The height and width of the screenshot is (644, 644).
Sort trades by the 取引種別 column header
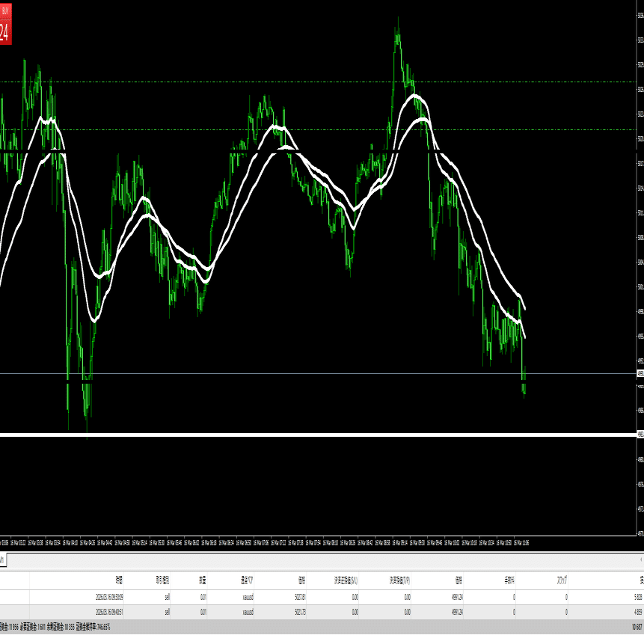162,580
